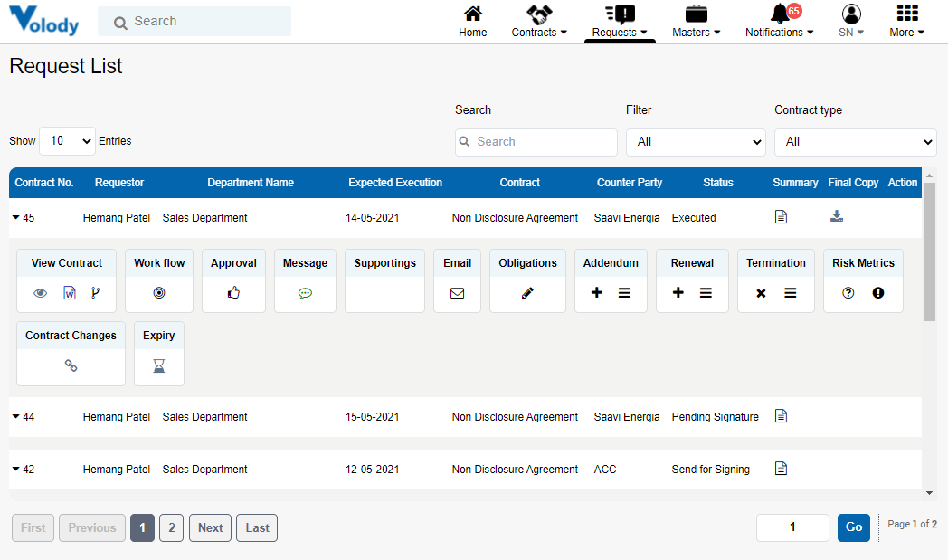Download the Final Copy of contract 45
Screen dimensions: 948x560
(836, 216)
